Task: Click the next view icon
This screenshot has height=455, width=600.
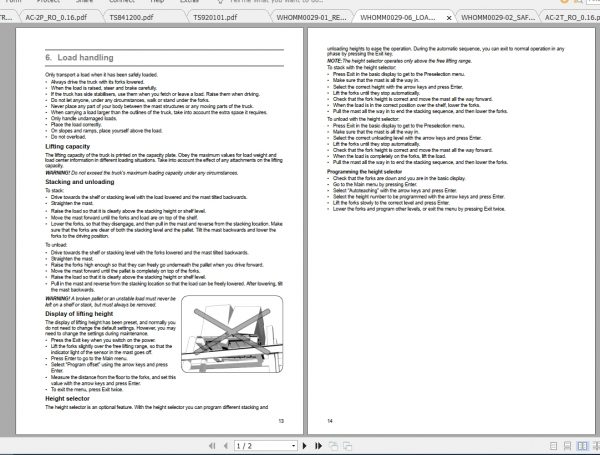Action: pyautogui.click(x=347, y=446)
